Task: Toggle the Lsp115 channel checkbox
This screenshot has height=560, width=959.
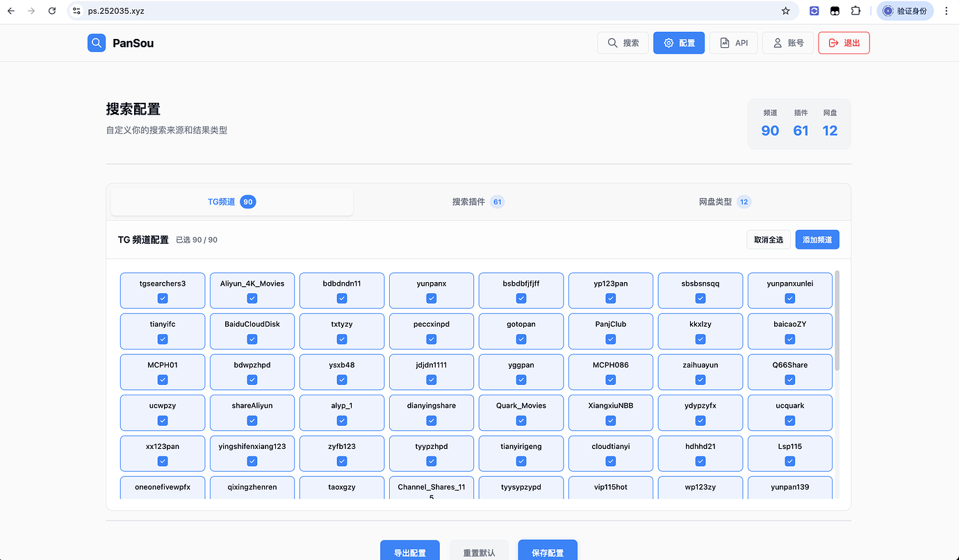Action: [790, 461]
